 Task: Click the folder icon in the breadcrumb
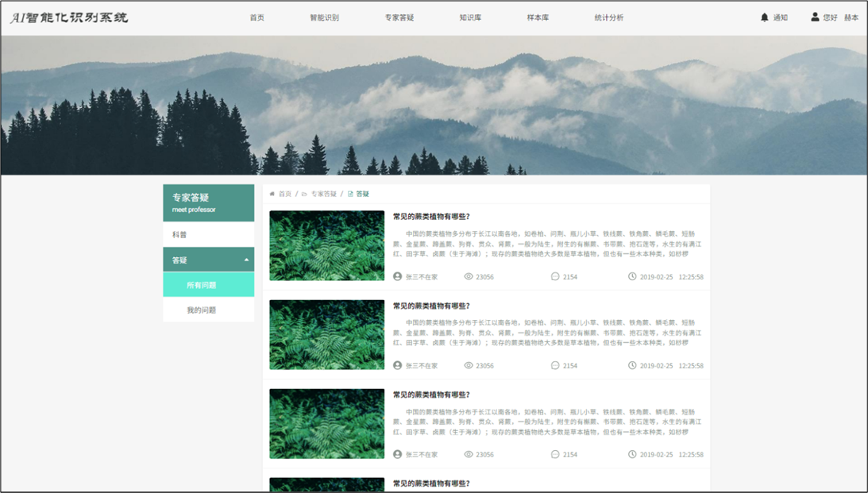click(x=304, y=194)
